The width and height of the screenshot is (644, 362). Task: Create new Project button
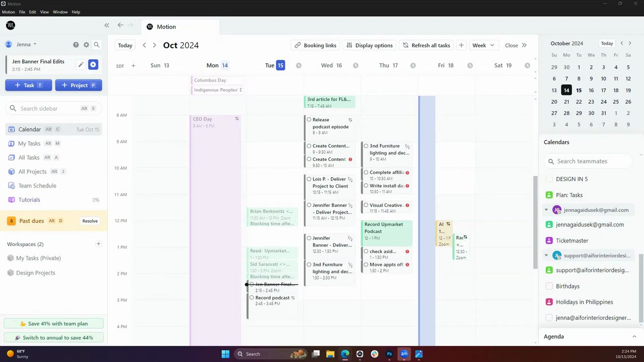click(x=78, y=85)
